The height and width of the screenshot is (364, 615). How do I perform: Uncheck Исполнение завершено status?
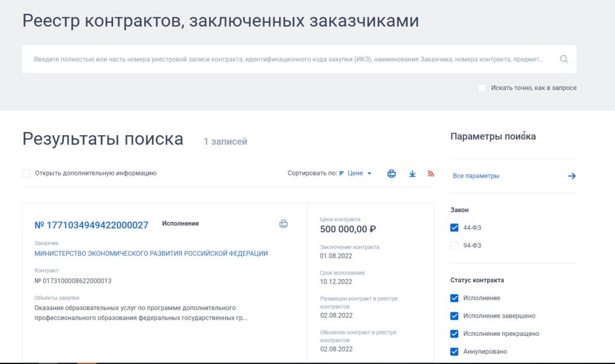[x=454, y=316]
